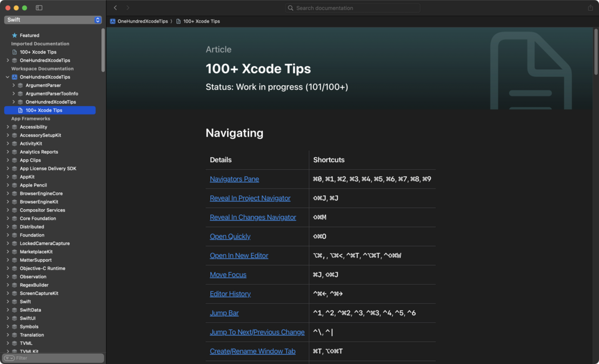Click the Foundation framework stack icon
This screenshot has width=599, height=364.
click(14, 235)
